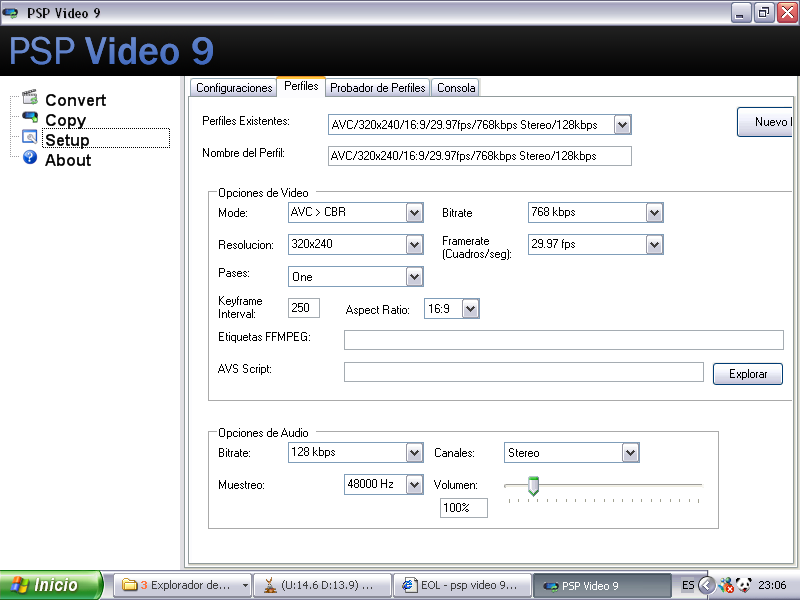Open the Convert section
Image resolution: width=800 pixels, height=600 pixels.
76,100
